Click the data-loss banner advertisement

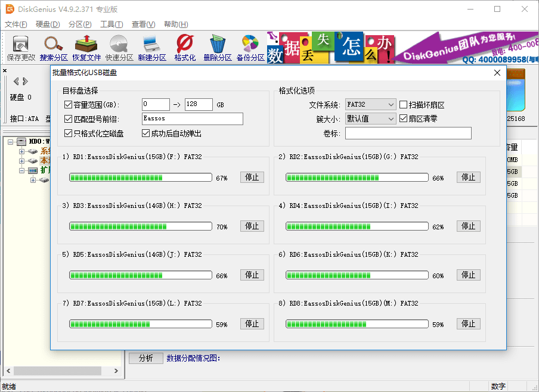click(x=402, y=48)
